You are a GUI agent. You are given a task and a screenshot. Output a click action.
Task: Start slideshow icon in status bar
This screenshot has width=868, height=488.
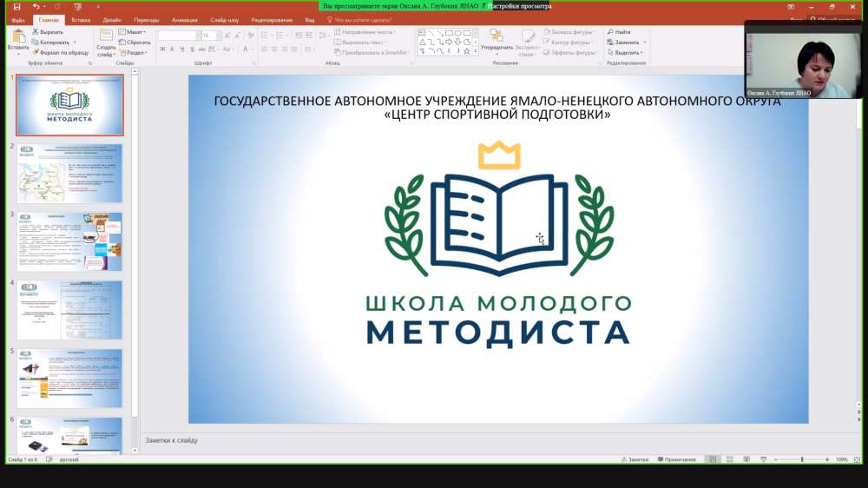(763, 459)
